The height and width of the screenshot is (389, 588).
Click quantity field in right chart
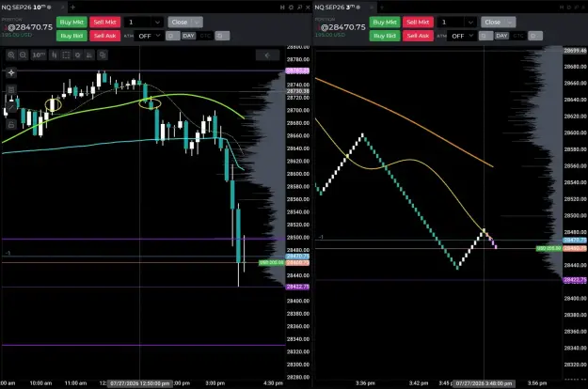click(x=452, y=23)
